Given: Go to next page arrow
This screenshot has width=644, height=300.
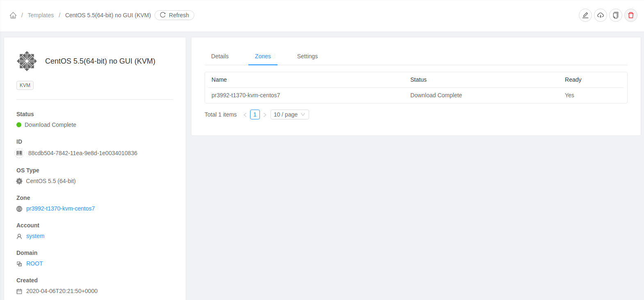Looking at the screenshot, I should point(265,115).
